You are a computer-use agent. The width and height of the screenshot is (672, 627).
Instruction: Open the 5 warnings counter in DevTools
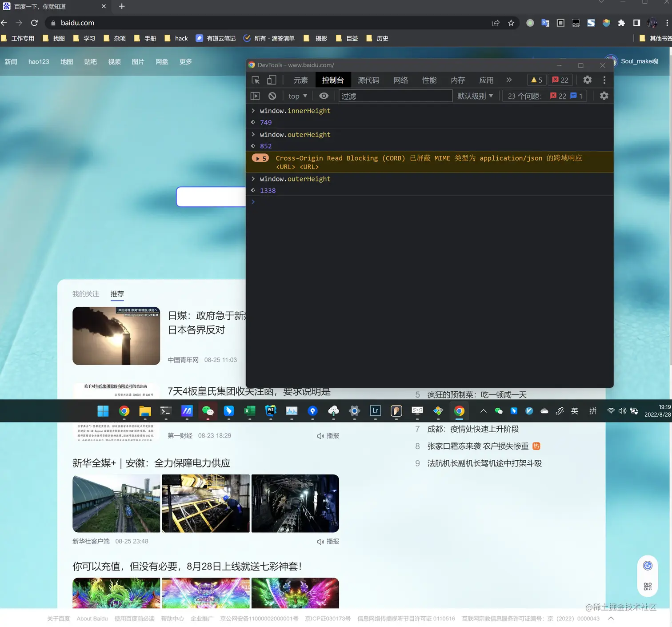pyautogui.click(x=537, y=80)
